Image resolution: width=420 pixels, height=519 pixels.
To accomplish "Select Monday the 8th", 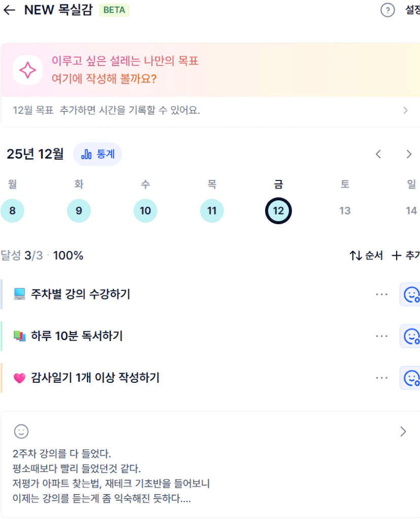I will pyautogui.click(x=12, y=210).
